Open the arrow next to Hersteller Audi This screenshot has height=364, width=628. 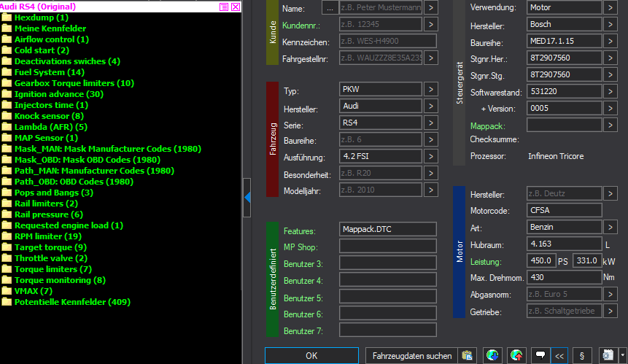pos(430,106)
